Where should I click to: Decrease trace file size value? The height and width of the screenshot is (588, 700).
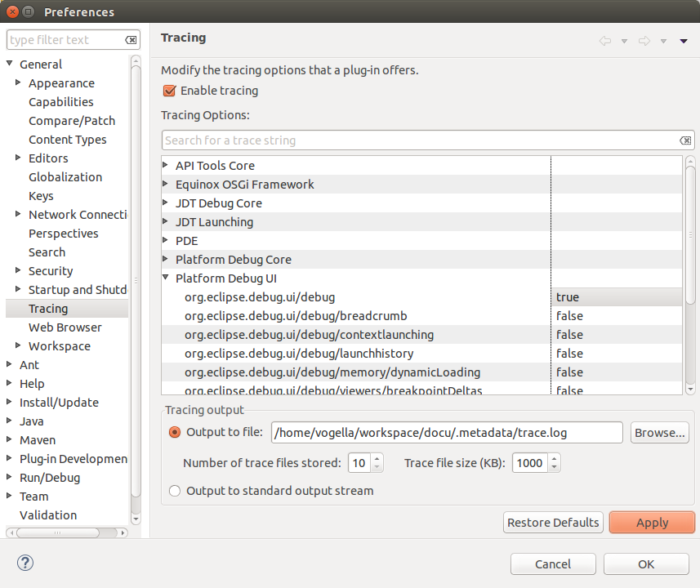[554, 467]
